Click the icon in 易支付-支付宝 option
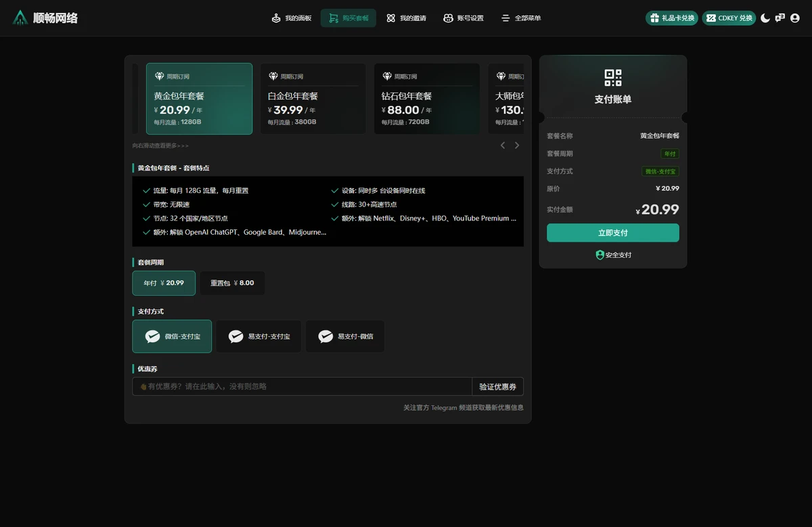The image size is (812, 527). pos(235,336)
